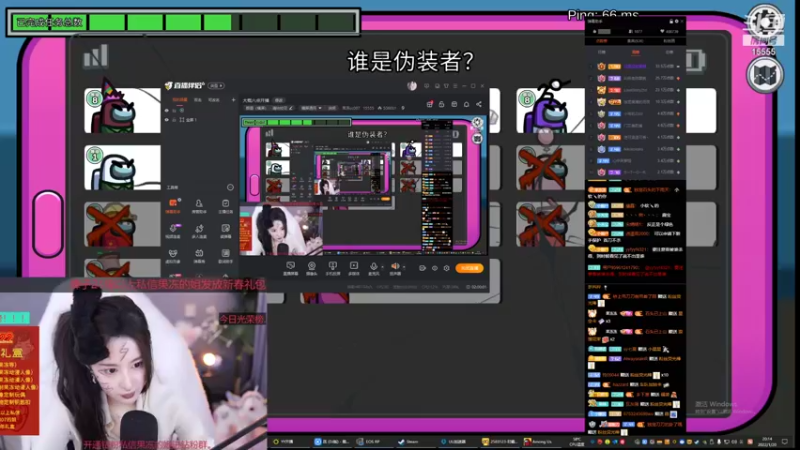Toggle visibility eye of the 全屏 source row
Viewport: 800px width, 450px height.
[x=167, y=120]
